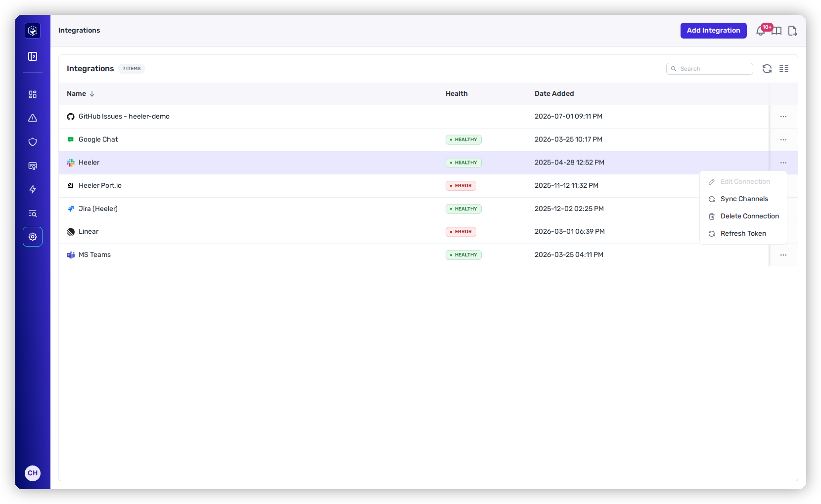
Task: Select the Heeler Port.io row name
Action: point(100,186)
